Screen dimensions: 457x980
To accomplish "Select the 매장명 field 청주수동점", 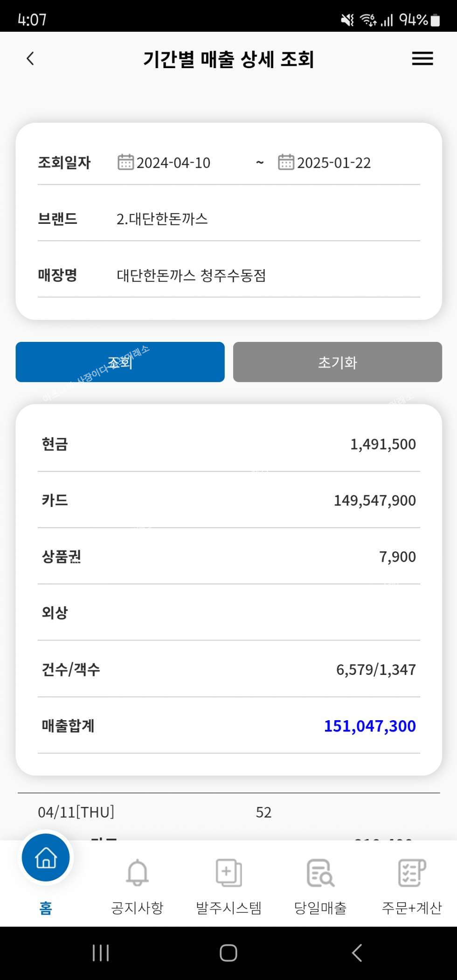I will coord(191,275).
